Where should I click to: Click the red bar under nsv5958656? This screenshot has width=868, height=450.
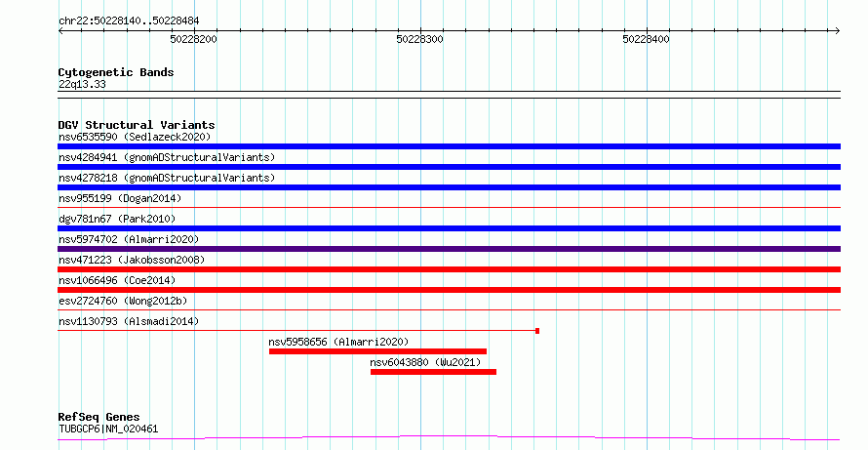click(x=377, y=351)
